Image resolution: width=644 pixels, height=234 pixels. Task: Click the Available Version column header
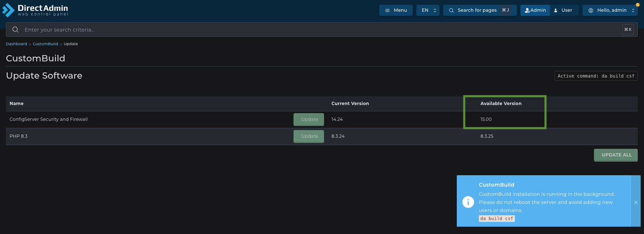coord(501,104)
